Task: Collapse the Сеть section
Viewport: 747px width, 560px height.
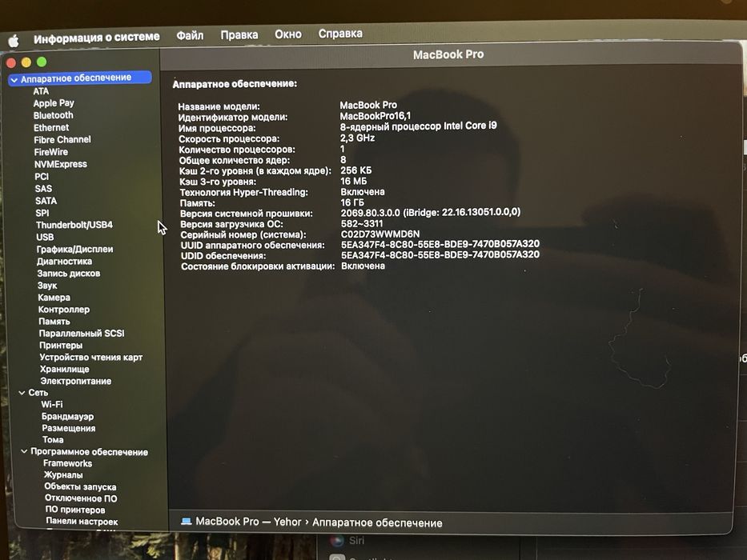Action: pyautogui.click(x=22, y=393)
